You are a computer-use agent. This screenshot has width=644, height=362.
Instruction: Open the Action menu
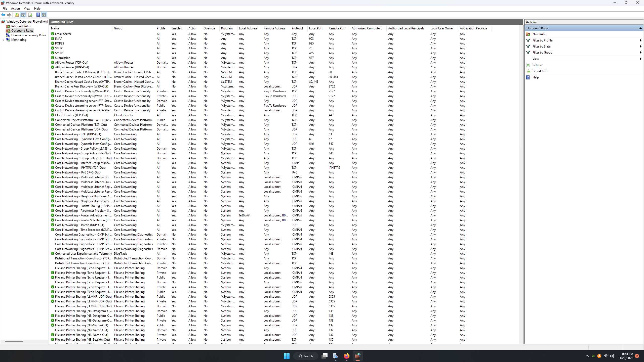pos(15,9)
